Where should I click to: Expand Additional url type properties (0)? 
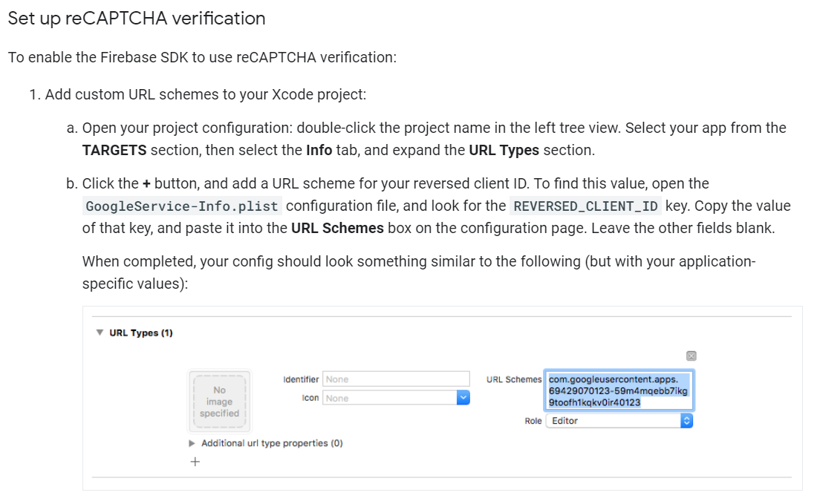click(x=192, y=443)
